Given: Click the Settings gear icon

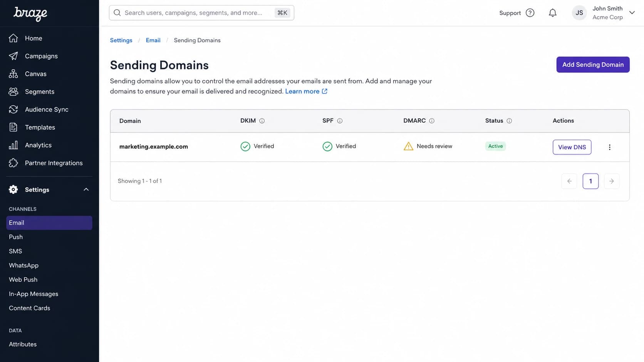Looking at the screenshot, I should point(13,189).
